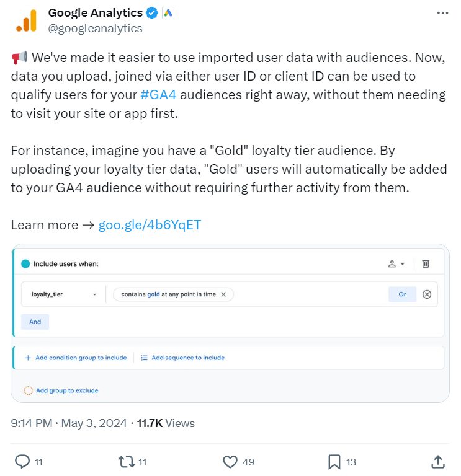Click the reply speech bubble icon

(x=22, y=461)
